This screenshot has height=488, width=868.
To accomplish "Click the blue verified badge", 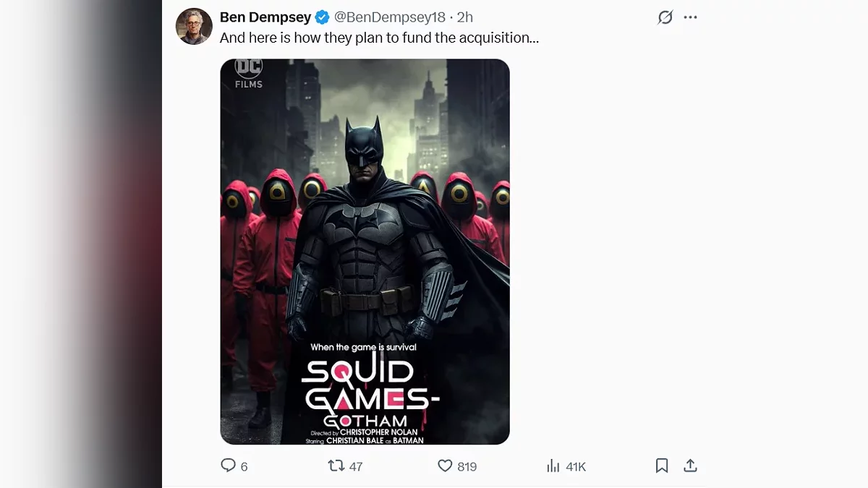I will point(323,17).
